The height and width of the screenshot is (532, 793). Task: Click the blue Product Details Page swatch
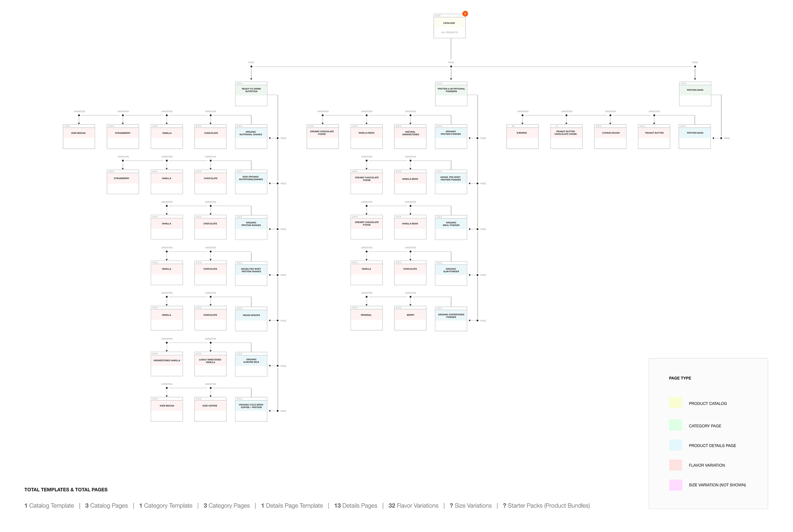tap(675, 445)
